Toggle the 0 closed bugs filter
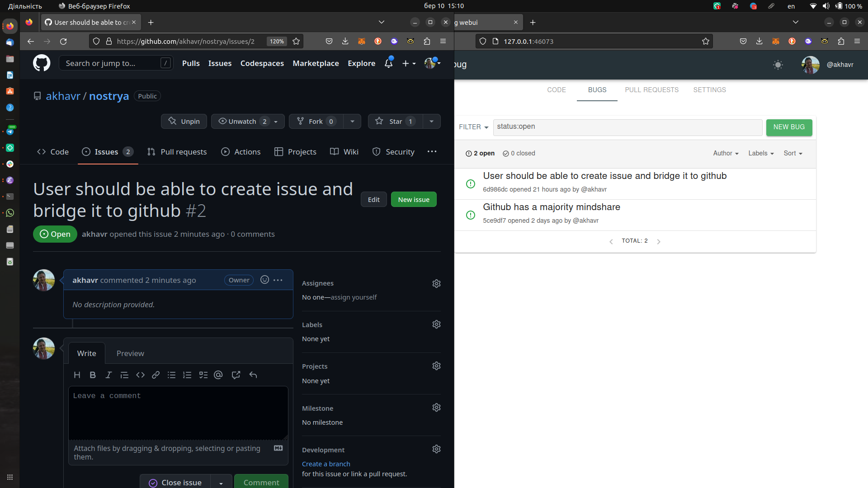868x488 pixels. [519, 154]
